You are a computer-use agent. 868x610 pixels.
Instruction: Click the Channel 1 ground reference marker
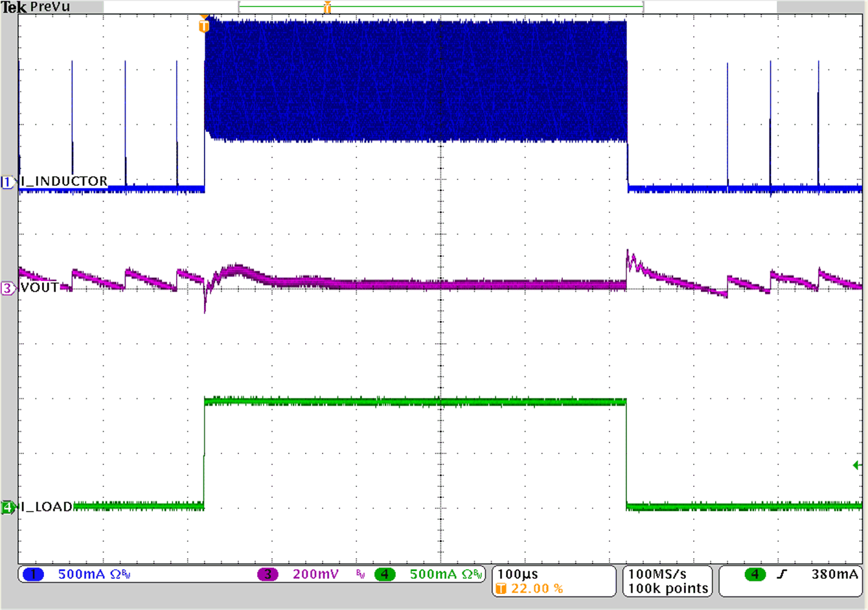point(6,181)
